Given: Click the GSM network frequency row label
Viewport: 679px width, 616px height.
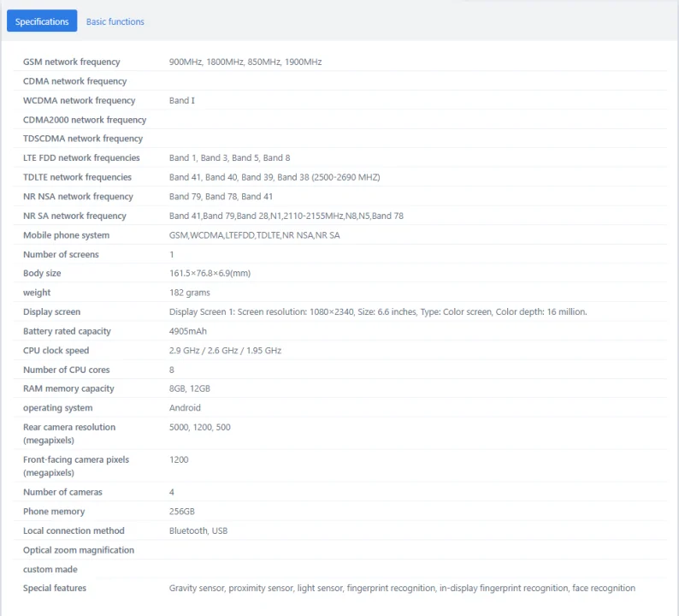Looking at the screenshot, I should click(x=71, y=62).
